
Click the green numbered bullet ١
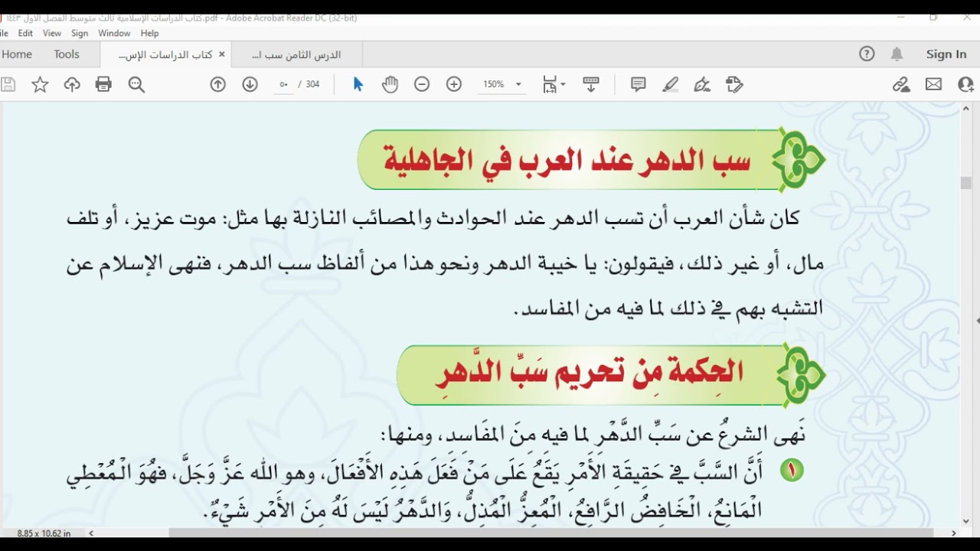792,470
